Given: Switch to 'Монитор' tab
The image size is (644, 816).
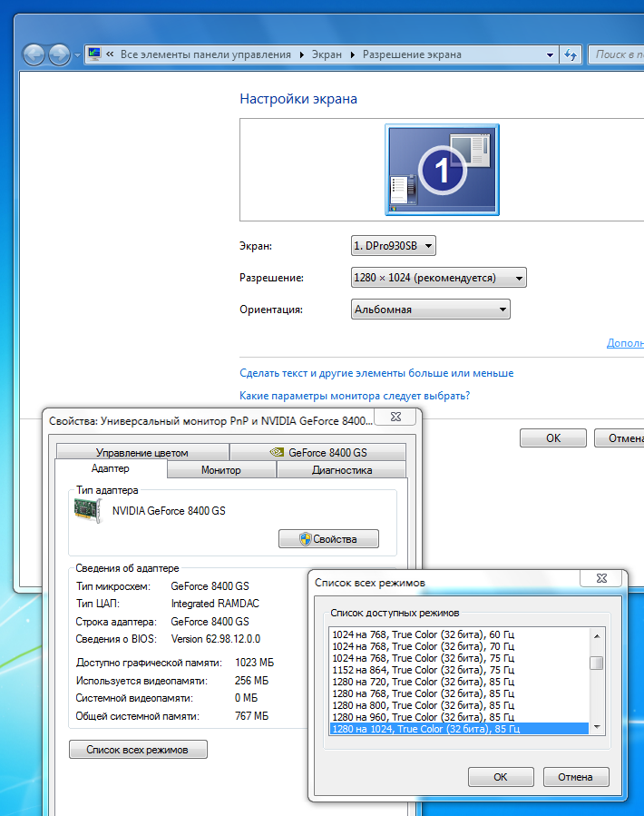Looking at the screenshot, I should (221, 470).
